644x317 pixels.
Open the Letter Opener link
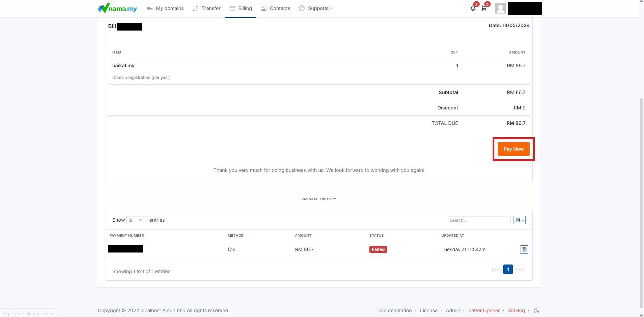[484, 310]
